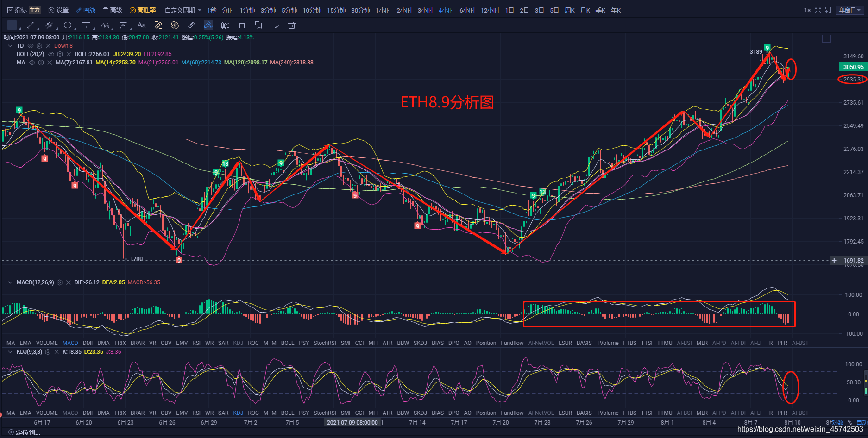The width and height of the screenshot is (868, 438).
Task: Select the ellipse shape tool
Action: coord(68,25)
